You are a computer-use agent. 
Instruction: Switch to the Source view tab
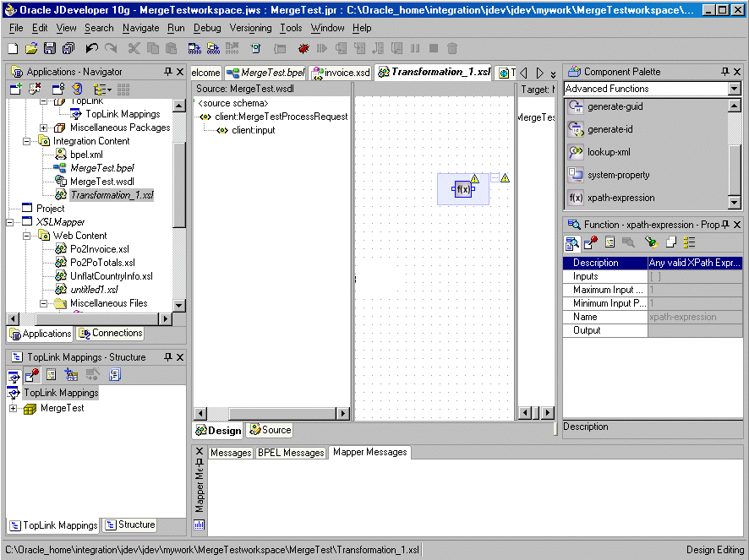point(270,430)
